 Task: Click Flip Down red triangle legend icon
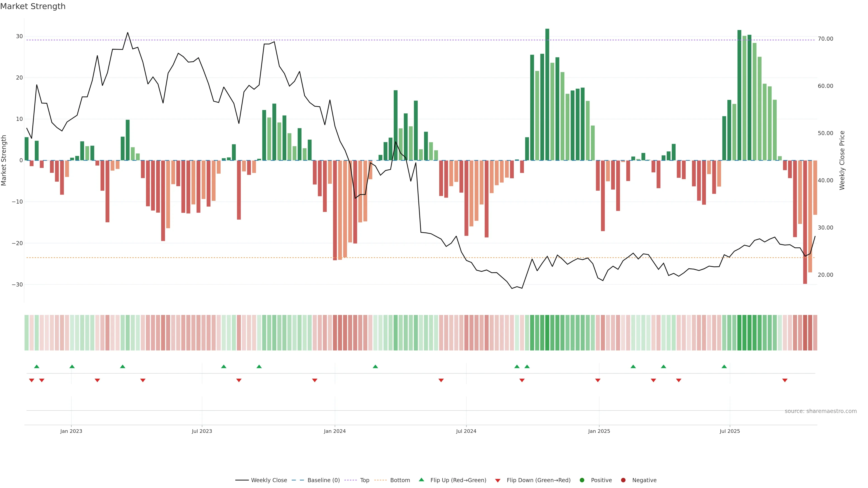[498, 481]
